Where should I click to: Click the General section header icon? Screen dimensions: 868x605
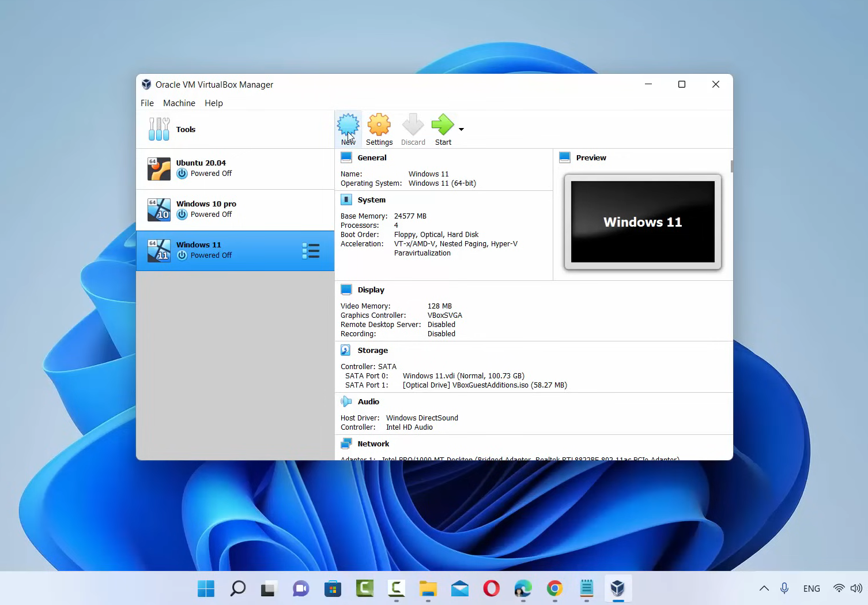click(x=346, y=157)
